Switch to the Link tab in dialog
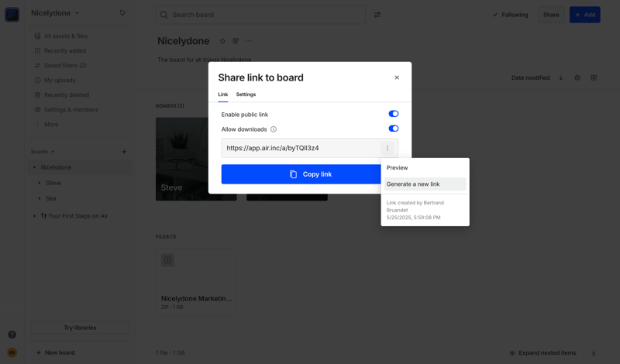Image resolution: width=620 pixels, height=364 pixels. coord(222,94)
